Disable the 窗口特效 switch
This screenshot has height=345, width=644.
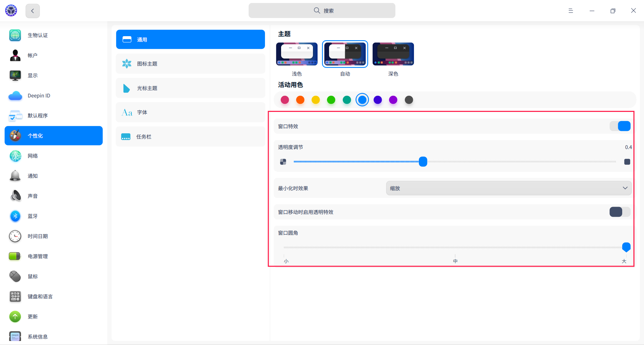[x=620, y=126]
